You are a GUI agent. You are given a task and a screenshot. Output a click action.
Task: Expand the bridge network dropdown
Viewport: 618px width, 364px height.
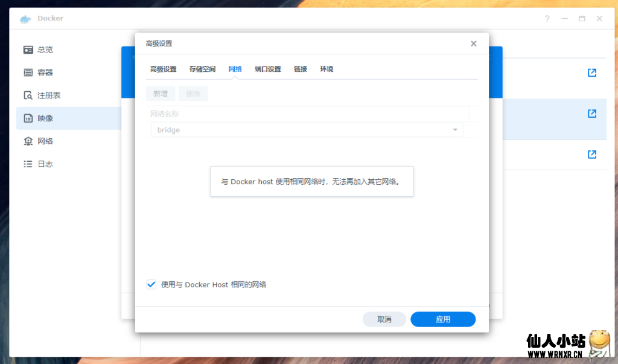(455, 130)
